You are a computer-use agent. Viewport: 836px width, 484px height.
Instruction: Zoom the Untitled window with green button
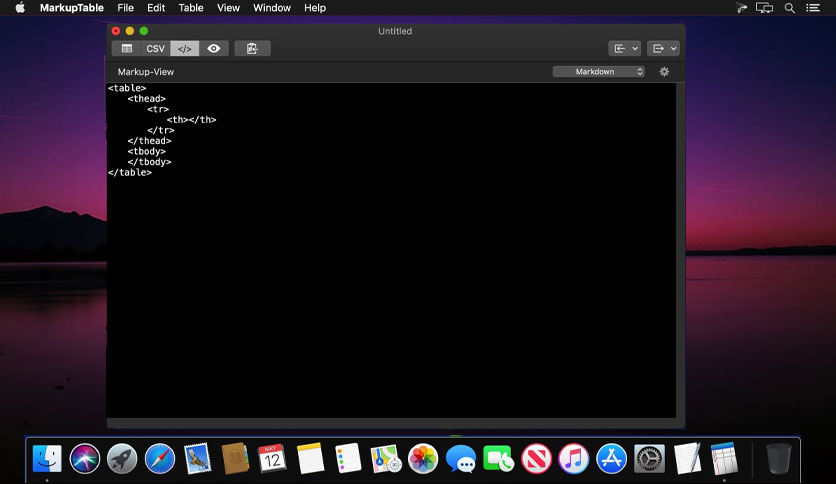click(143, 31)
